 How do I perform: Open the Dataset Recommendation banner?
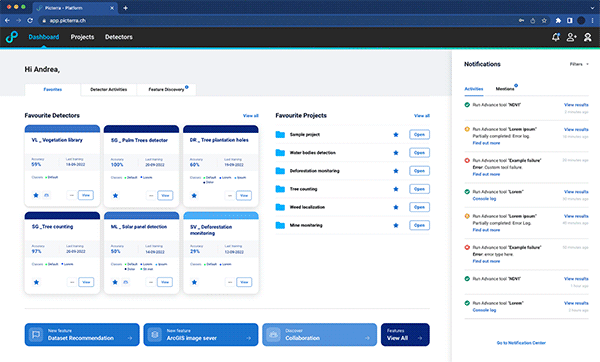(x=82, y=334)
